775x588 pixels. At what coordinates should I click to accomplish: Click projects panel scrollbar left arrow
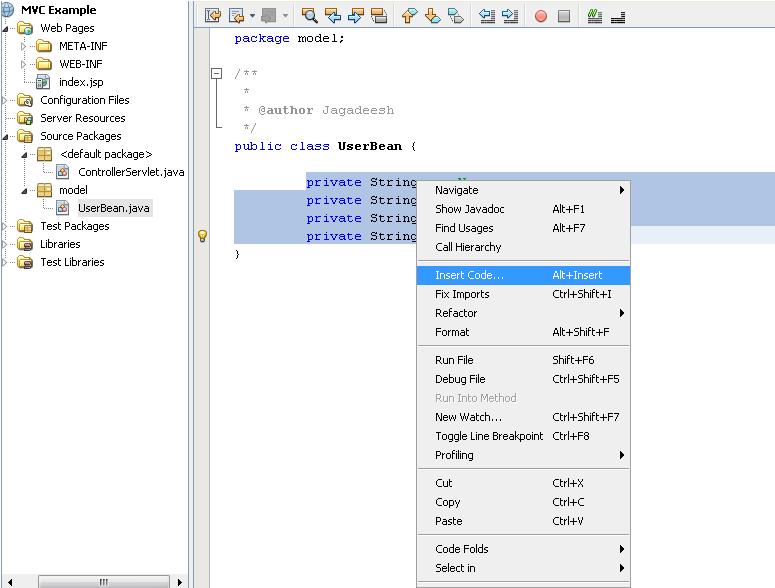click(x=9, y=582)
